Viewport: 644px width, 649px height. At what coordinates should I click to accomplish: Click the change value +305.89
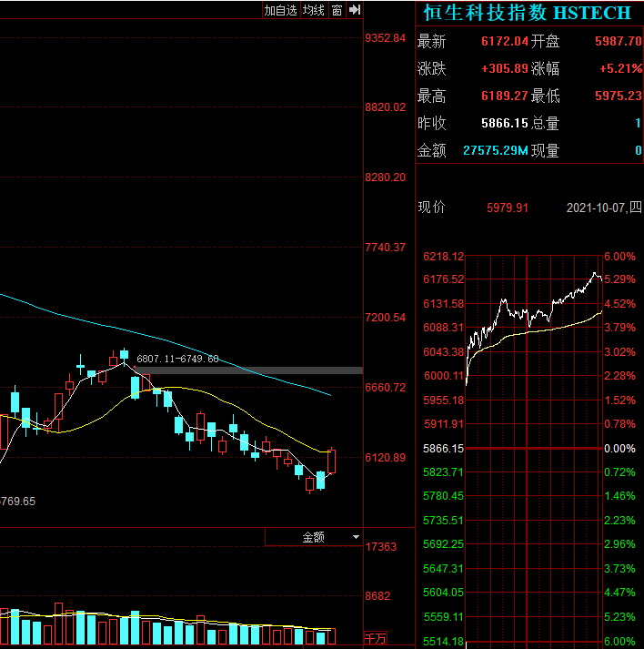[x=505, y=68]
